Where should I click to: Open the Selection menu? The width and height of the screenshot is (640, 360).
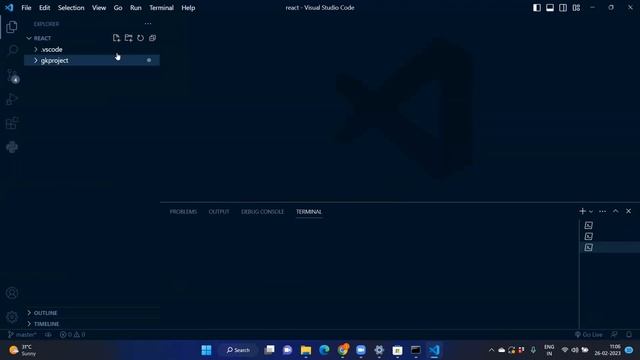(71, 8)
